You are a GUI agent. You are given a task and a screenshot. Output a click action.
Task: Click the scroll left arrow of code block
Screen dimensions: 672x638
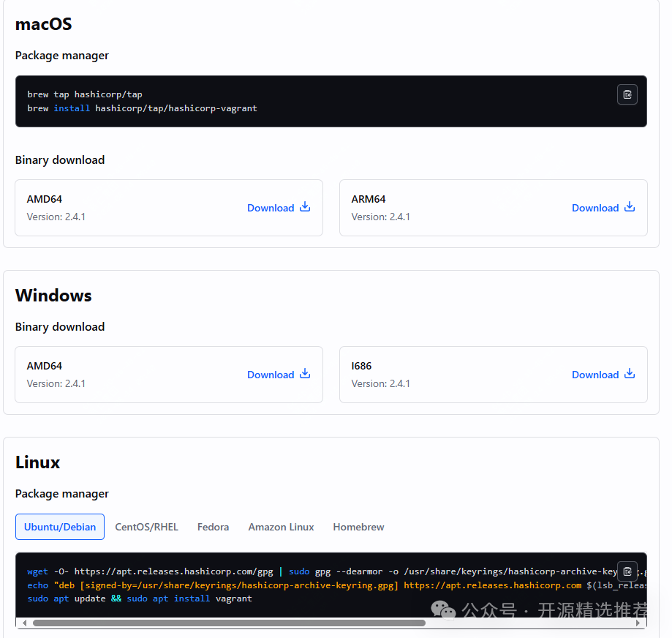click(24, 623)
